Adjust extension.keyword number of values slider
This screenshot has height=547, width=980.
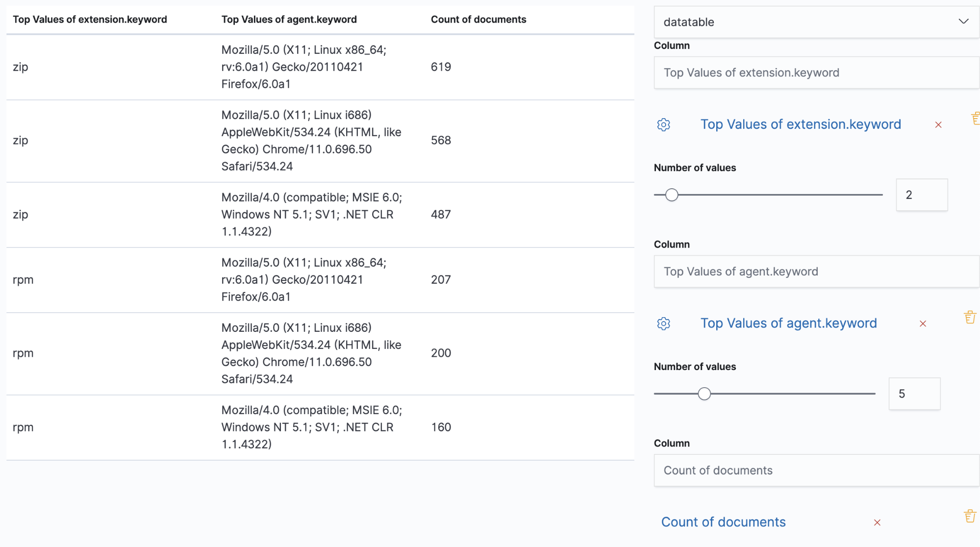672,195
